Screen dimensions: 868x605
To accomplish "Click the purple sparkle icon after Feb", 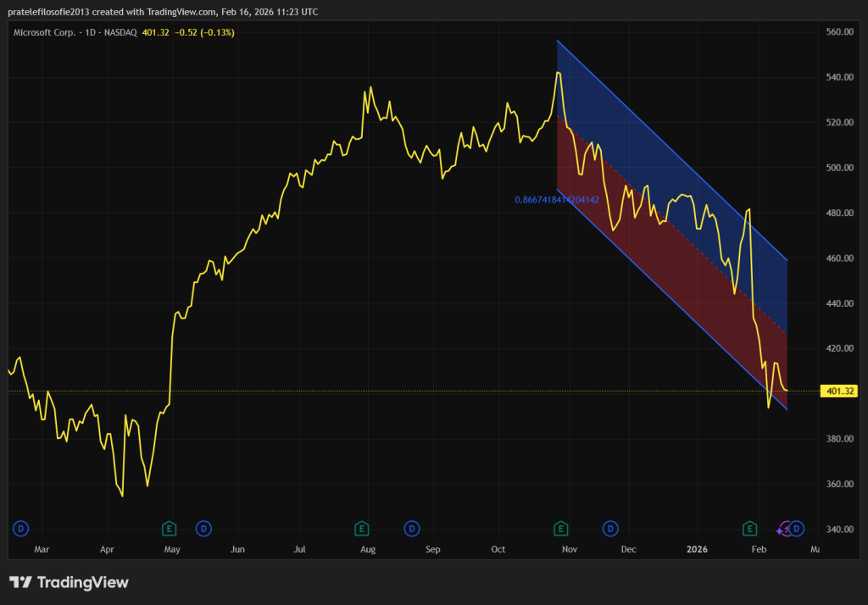I will (x=781, y=530).
